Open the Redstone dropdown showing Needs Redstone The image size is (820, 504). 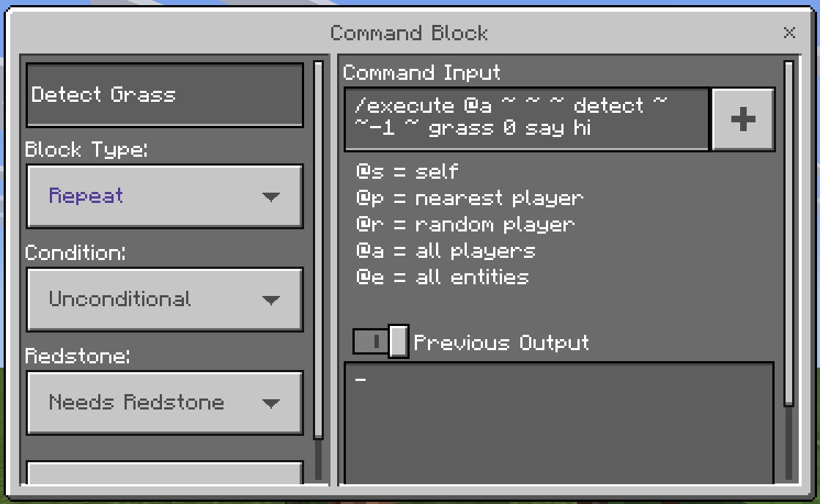click(x=165, y=403)
